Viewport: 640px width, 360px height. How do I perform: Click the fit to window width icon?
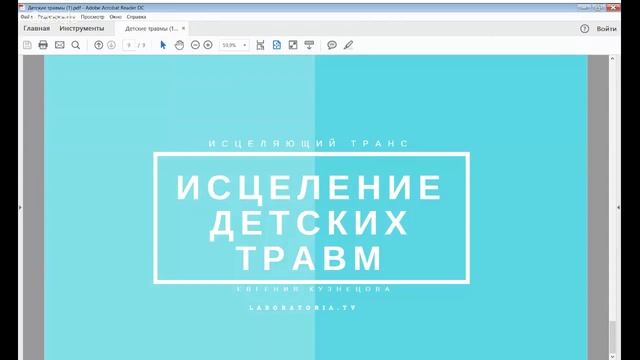pyautogui.click(x=260, y=45)
